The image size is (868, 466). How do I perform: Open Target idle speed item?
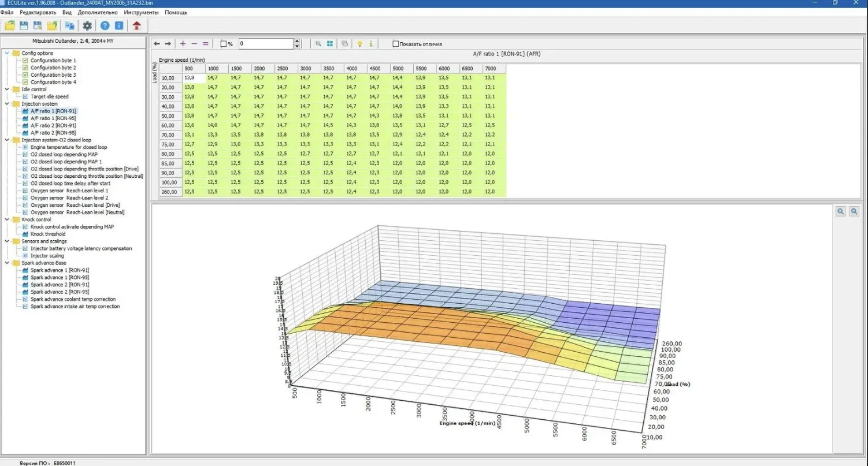point(50,96)
